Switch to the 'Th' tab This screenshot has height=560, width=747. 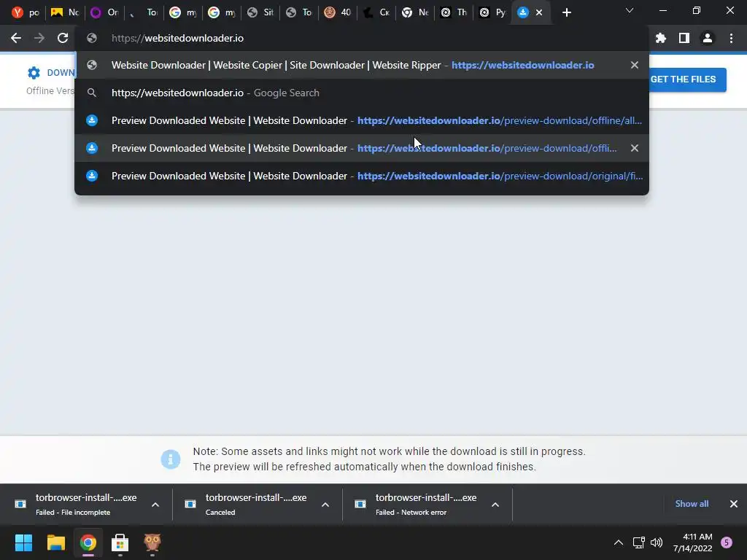tap(454, 12)
